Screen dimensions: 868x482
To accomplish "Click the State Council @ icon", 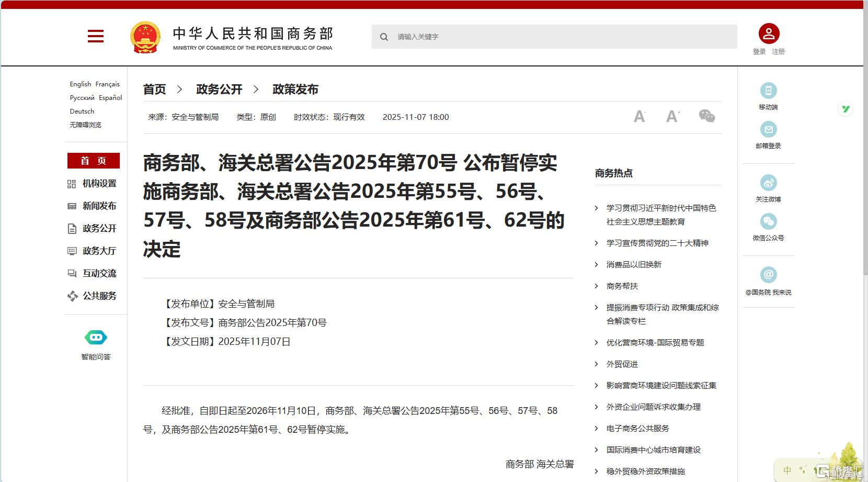I will click(768, 275).
